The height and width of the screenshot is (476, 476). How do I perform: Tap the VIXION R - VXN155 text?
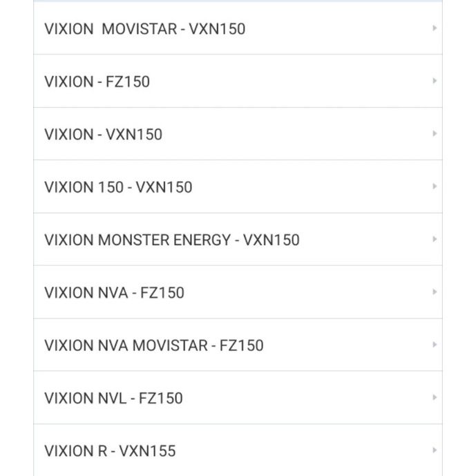click(110, 451)
